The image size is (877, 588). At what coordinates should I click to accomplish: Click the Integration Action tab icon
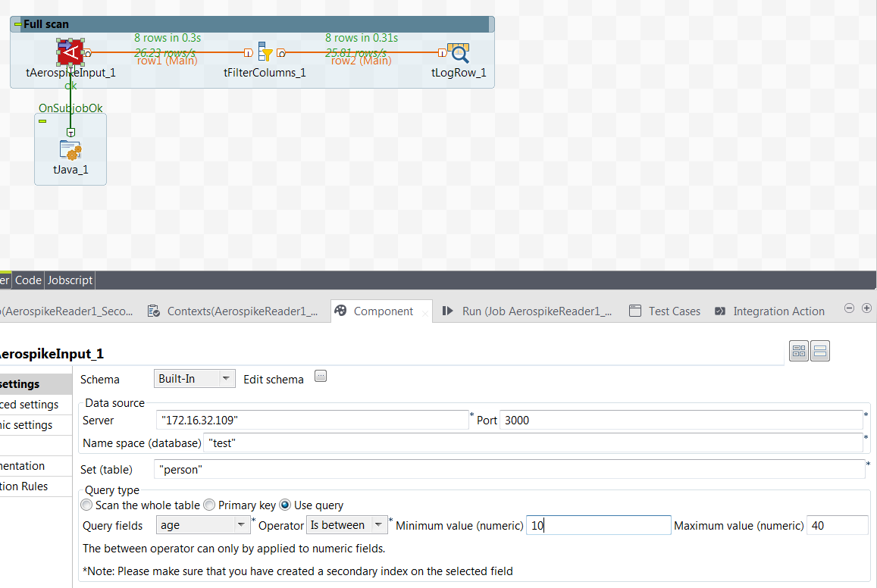tap(720, 311)
